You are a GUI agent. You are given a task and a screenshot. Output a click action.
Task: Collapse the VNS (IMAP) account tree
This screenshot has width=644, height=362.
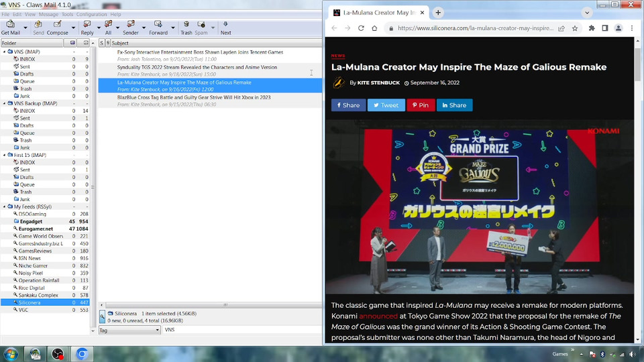(x=5, y=52)
